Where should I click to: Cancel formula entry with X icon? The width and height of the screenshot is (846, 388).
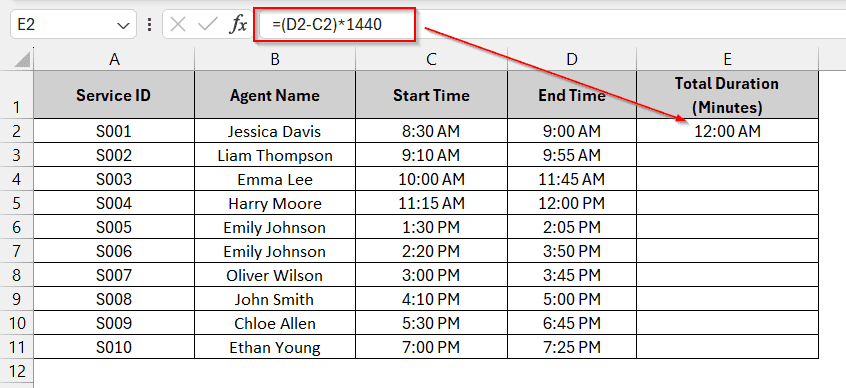pos(178,24)
